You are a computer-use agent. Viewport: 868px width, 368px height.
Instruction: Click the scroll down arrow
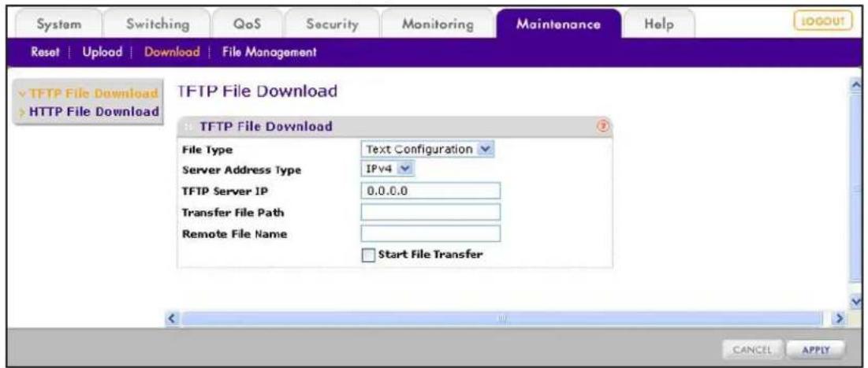[857, 303]
